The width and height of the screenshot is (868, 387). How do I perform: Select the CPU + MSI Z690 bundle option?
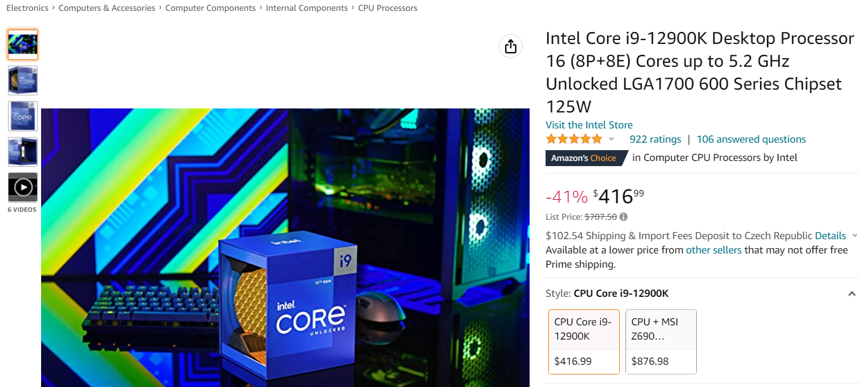click(x=661, y=341)
